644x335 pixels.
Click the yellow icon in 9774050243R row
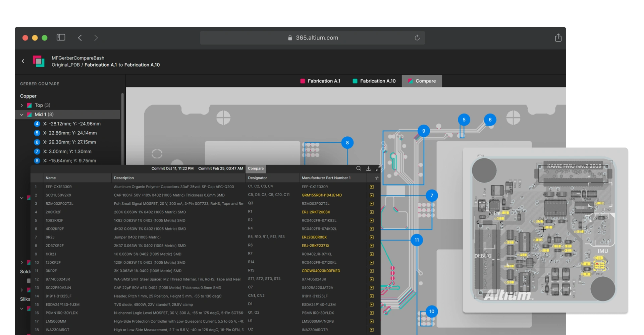372,279
